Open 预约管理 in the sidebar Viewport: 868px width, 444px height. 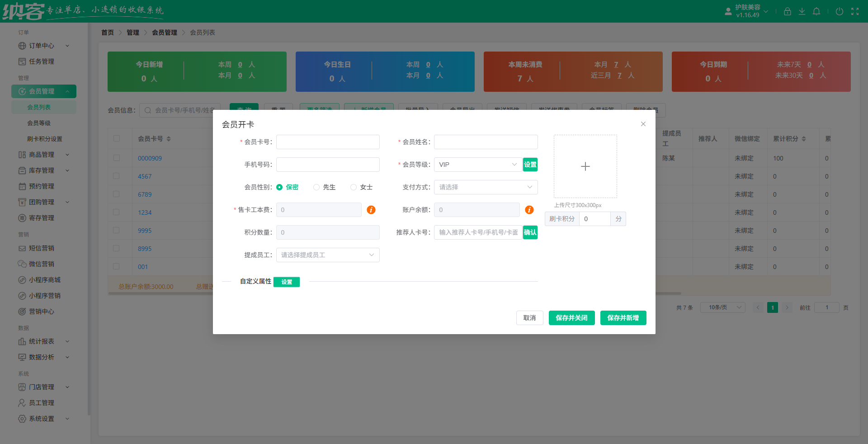click(44, 186)
